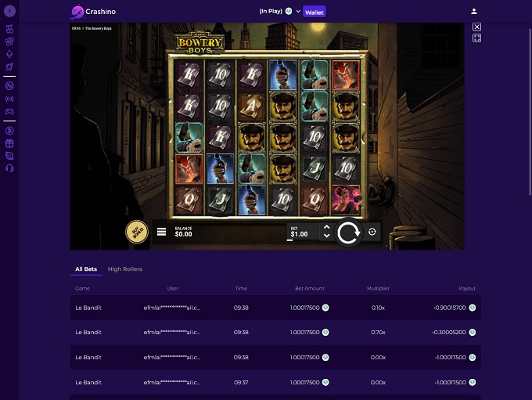
Task: Toggle the autoplay icon next to spin
Action: click(x=372, y=232)
